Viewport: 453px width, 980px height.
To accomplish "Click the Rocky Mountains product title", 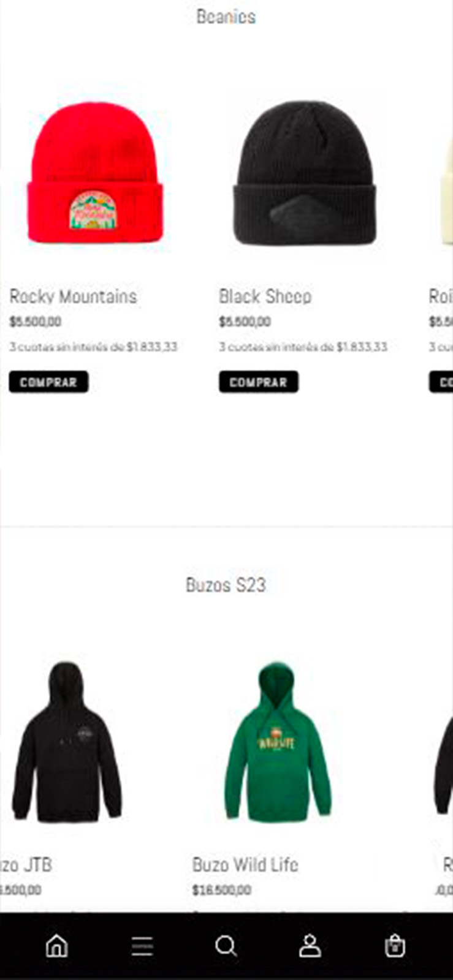I will click(73, 296).
